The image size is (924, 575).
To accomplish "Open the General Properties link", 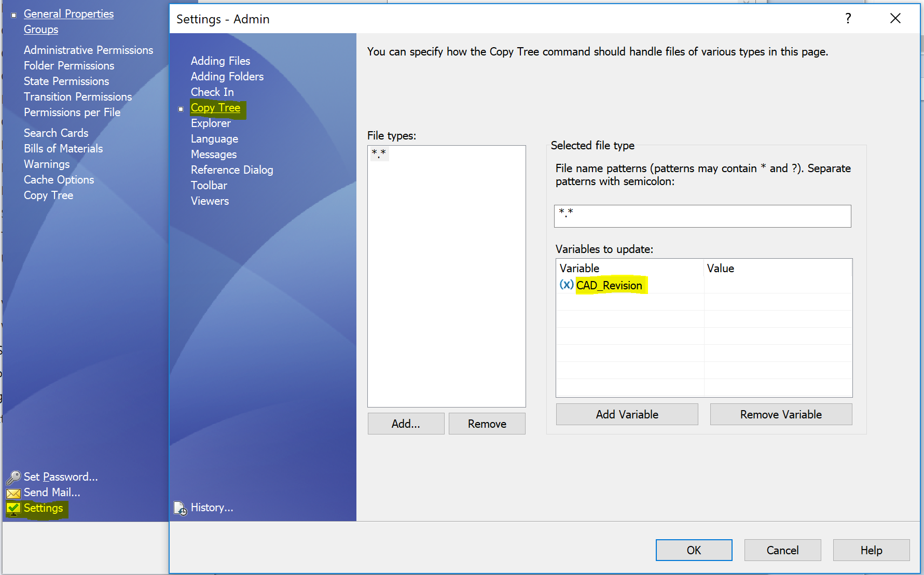I will pyautogui.click(x=68, y=14).
